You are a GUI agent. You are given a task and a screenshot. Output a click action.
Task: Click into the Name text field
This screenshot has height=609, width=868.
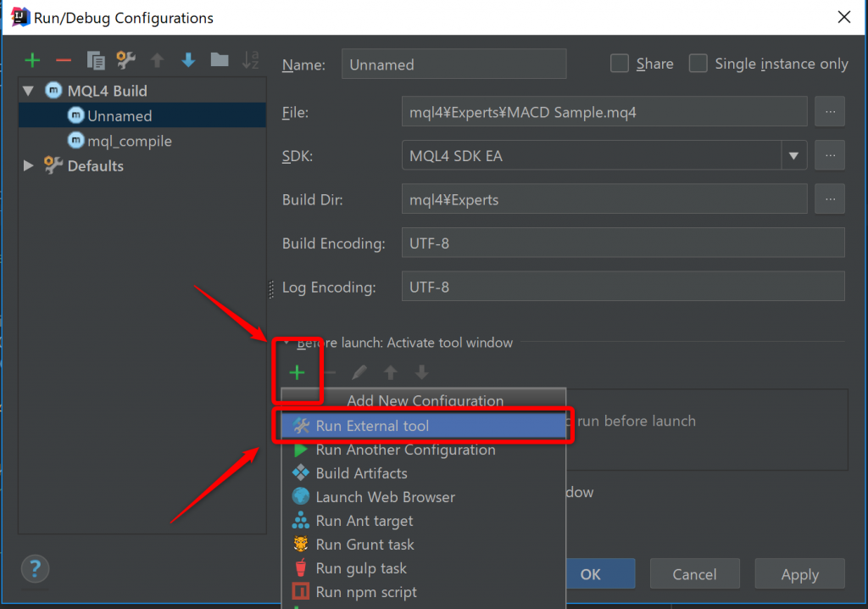(x=453, y=64)
